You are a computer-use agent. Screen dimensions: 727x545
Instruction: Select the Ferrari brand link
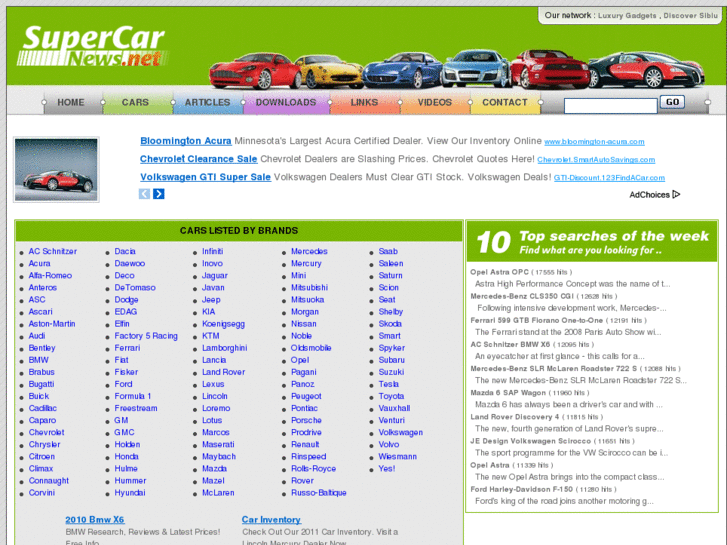(127, 348)
